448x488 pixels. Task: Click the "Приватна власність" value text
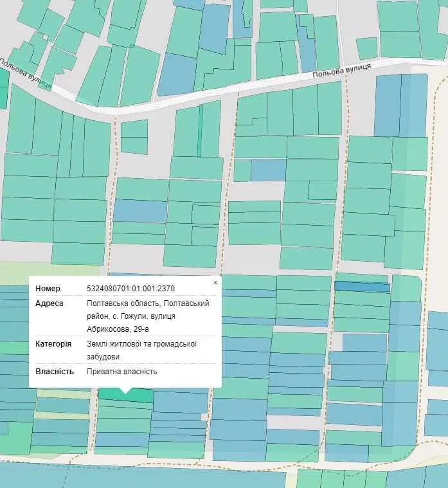[121, 372]
